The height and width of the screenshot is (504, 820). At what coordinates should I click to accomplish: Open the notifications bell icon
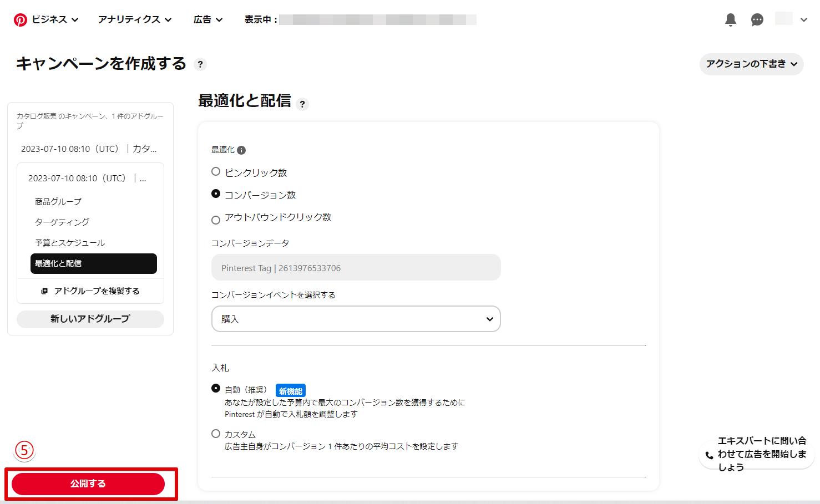tap(731, 20)
